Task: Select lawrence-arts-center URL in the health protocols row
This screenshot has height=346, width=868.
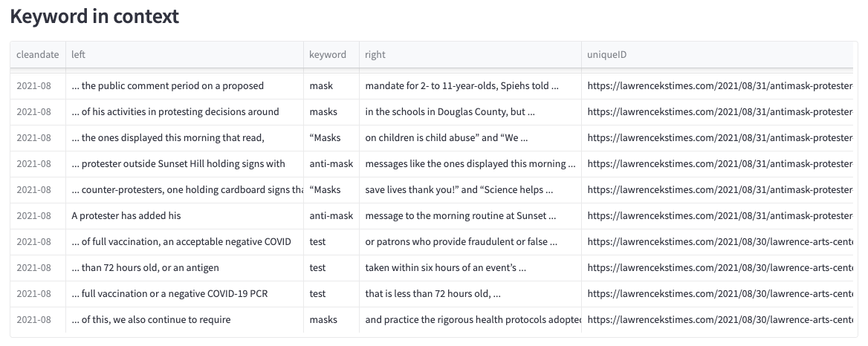Action: coord(717,319)
